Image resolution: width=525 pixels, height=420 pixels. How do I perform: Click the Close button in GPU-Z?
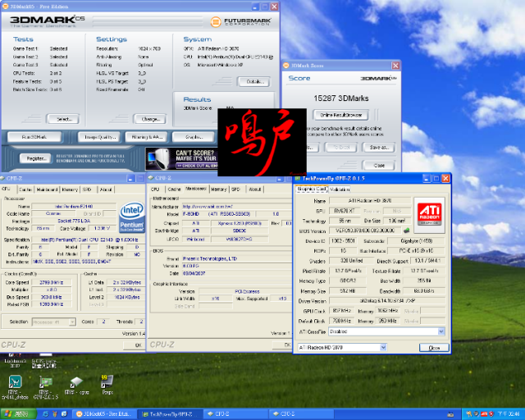pyautogui.click(x=434, y=348)
